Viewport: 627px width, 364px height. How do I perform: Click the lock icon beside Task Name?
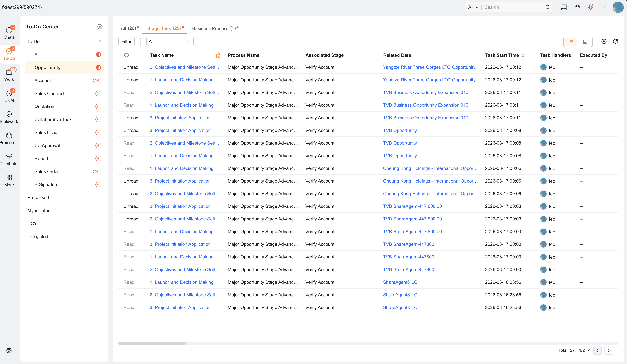tap(218, 55)
